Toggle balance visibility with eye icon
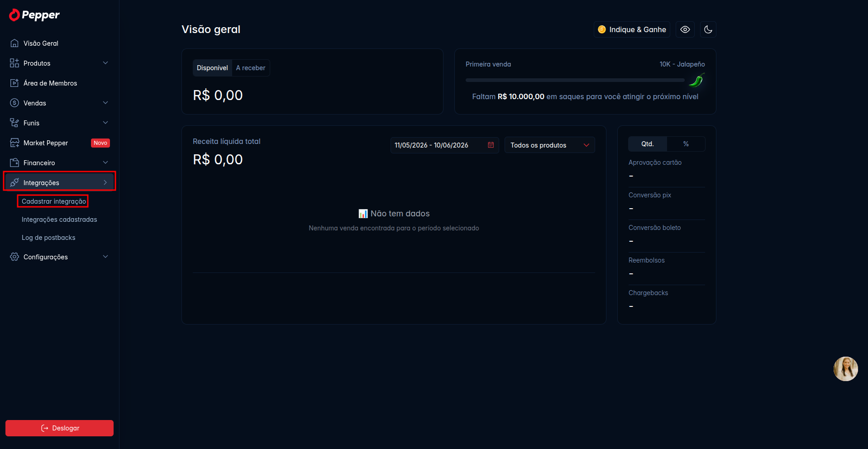The height and width of the screenshot is (449, 868). (x=685, y=29)
